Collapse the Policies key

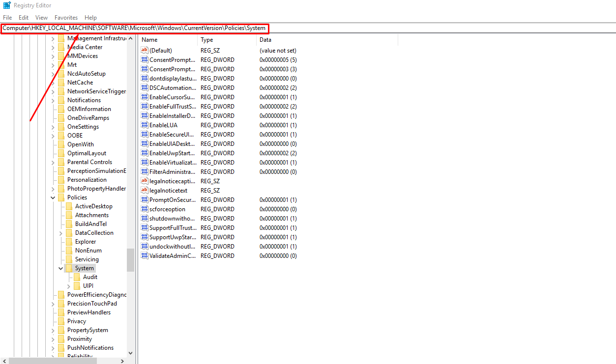53,197
